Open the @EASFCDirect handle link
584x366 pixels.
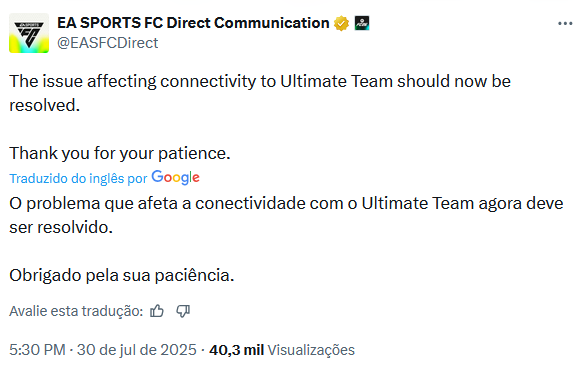[x=108, y=43]
